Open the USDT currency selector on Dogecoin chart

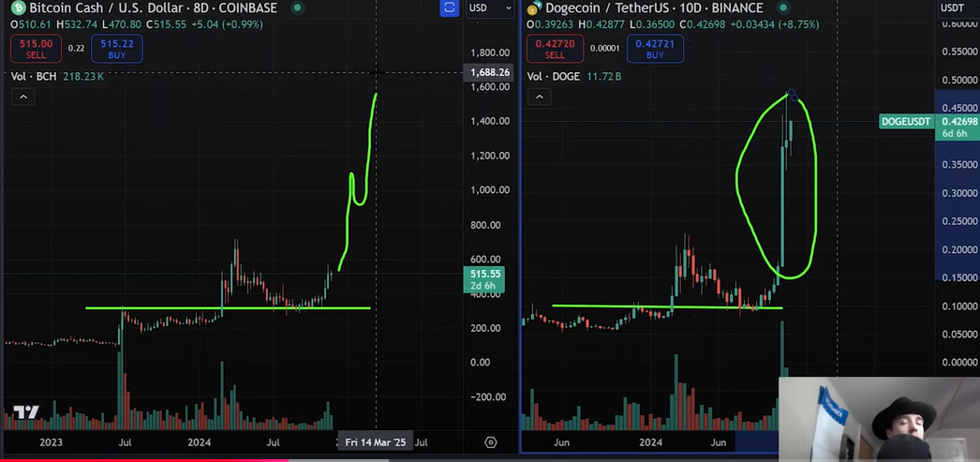[957, 8]
